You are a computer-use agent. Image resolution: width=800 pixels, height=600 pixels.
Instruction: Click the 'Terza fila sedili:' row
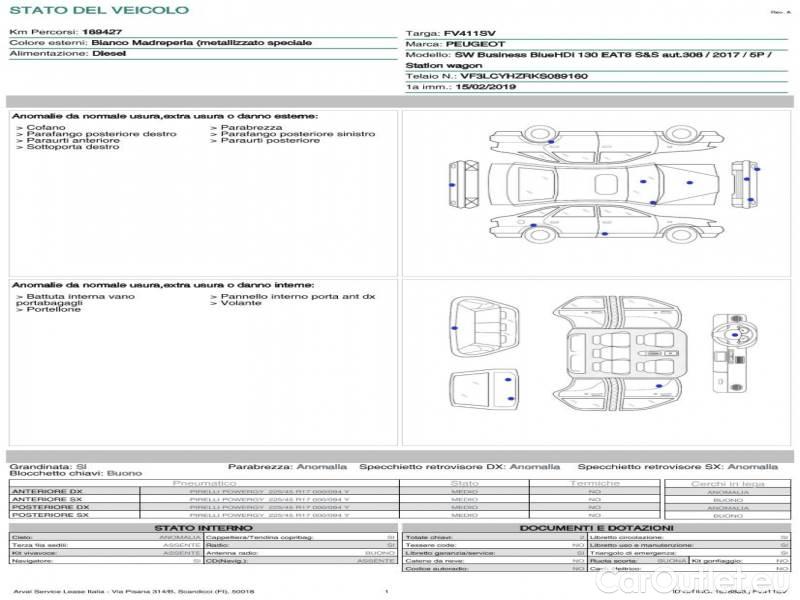pyautogui.click(x=106, y=545)
